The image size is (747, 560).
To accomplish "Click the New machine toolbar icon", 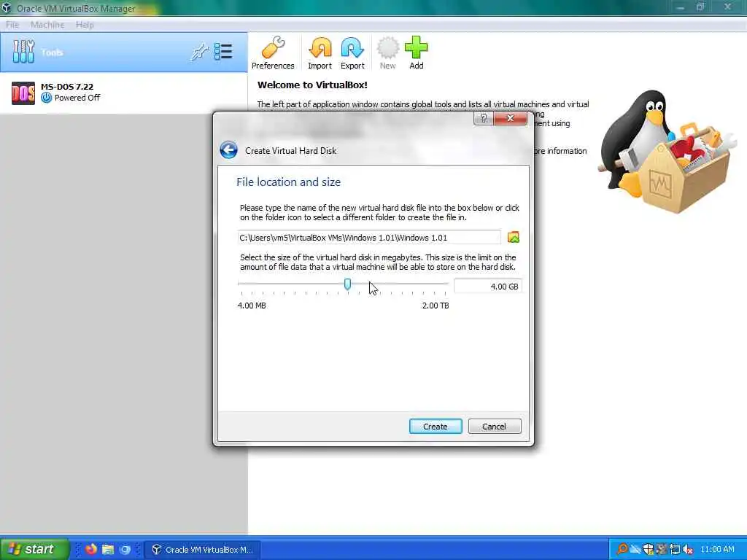I will (x=387, y=52).
